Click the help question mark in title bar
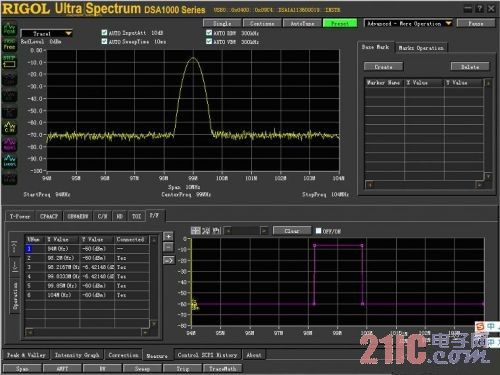 click(479, 9)
